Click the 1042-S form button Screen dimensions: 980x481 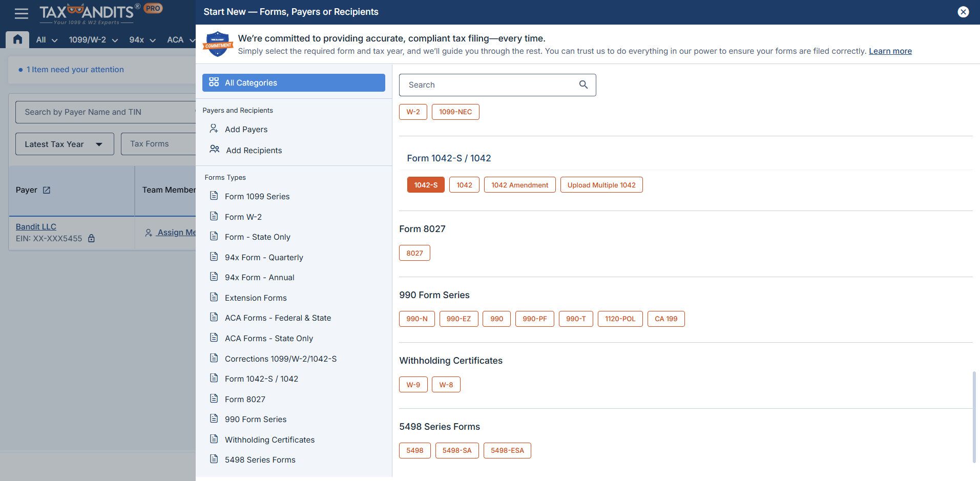tap(426, 185)
